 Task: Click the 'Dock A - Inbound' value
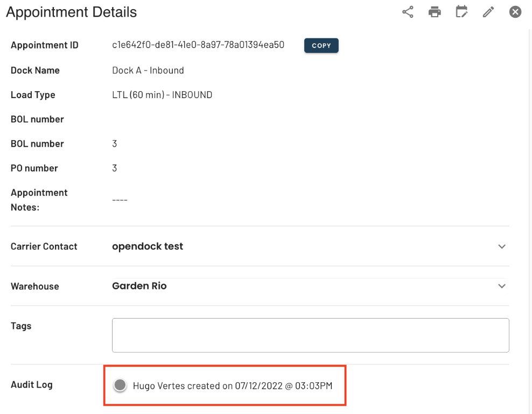coord(148,70)
